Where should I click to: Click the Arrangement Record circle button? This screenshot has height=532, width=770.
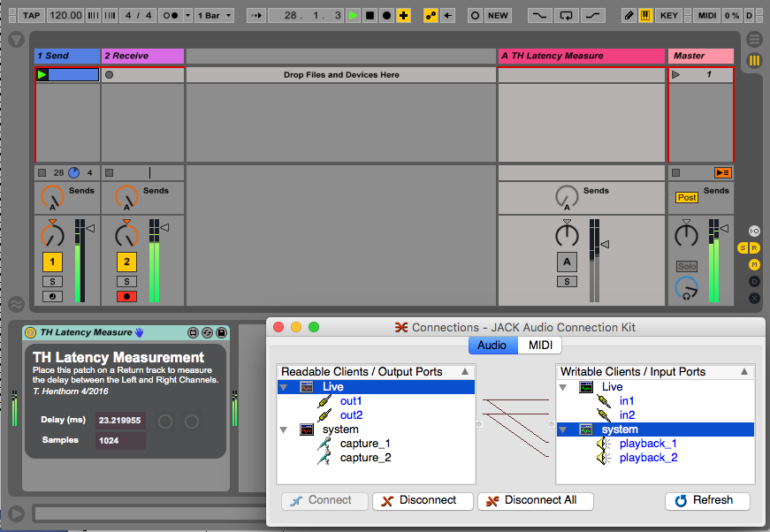click(386, 16)
